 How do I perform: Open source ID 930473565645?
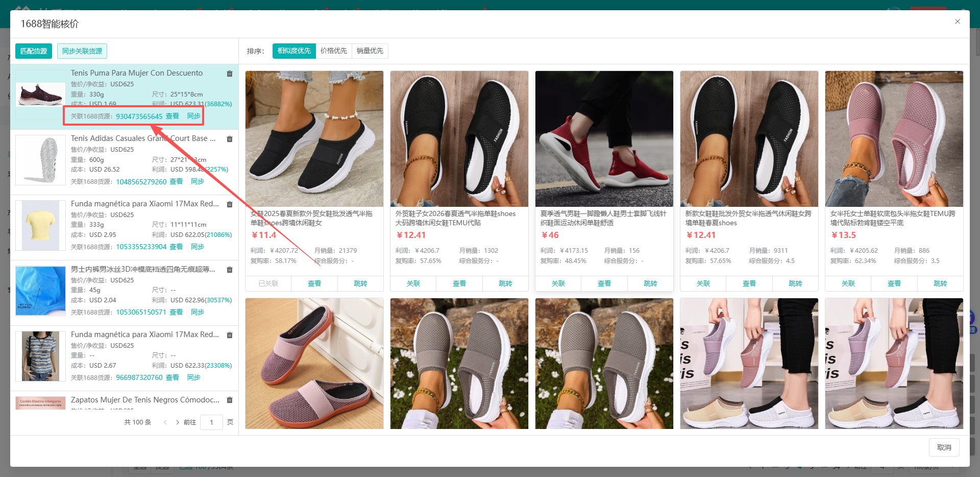pos(139,116)
